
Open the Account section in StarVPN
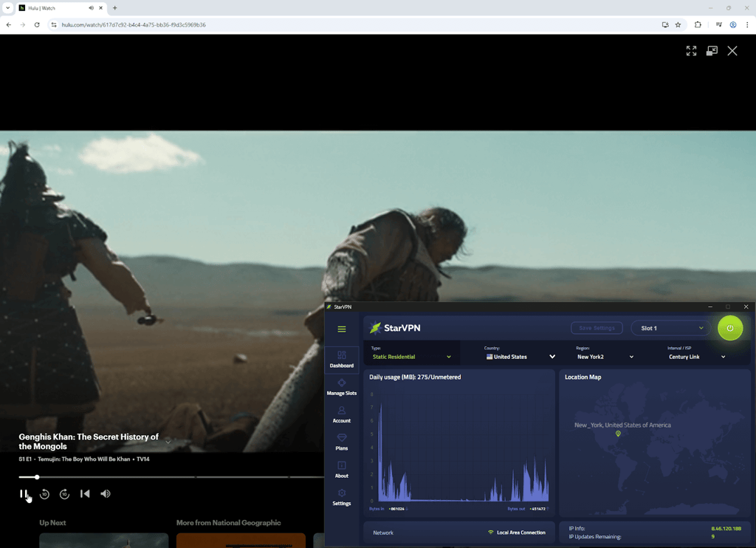pyautogui.click(x=341, y=415)
